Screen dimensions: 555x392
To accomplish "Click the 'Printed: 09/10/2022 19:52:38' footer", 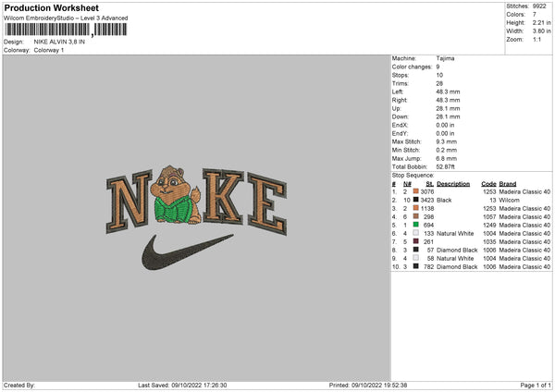I will [368, 385].
